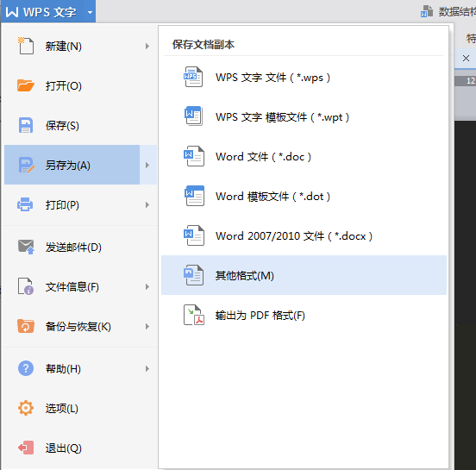
Task: Click the Send Mail envelope icon
Action: (x=26, y=247)
